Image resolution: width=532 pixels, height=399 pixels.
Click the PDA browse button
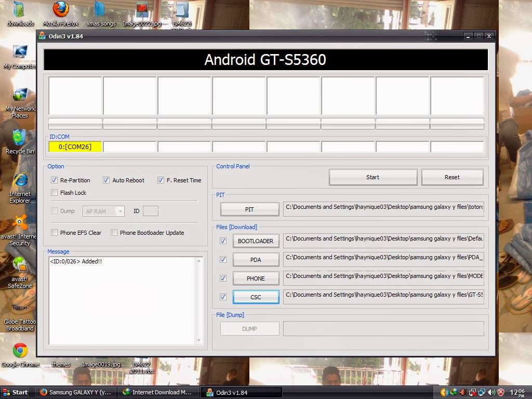point(256,260)
